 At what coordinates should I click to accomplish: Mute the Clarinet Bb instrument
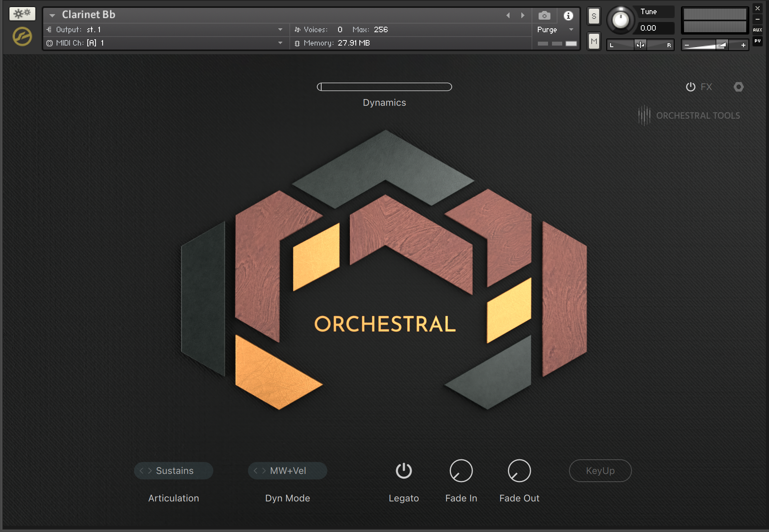[x=594, y=40]
